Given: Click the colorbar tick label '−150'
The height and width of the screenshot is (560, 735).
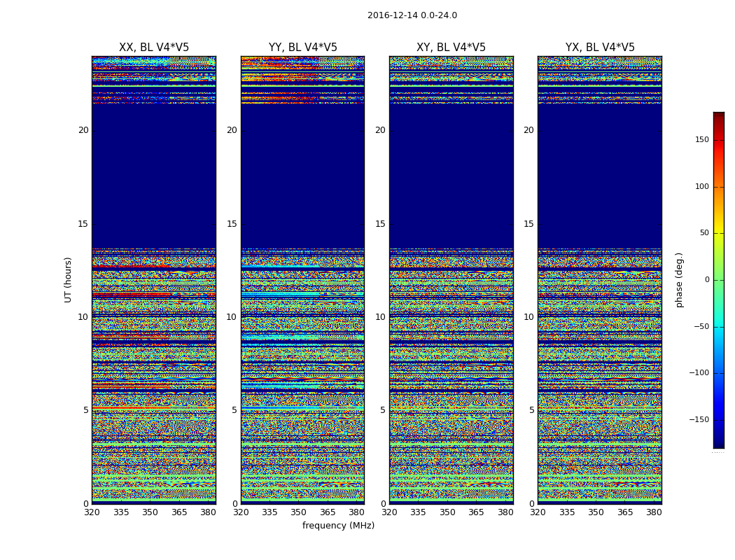Looking at the screenshot, I should [x=699, y=419].
